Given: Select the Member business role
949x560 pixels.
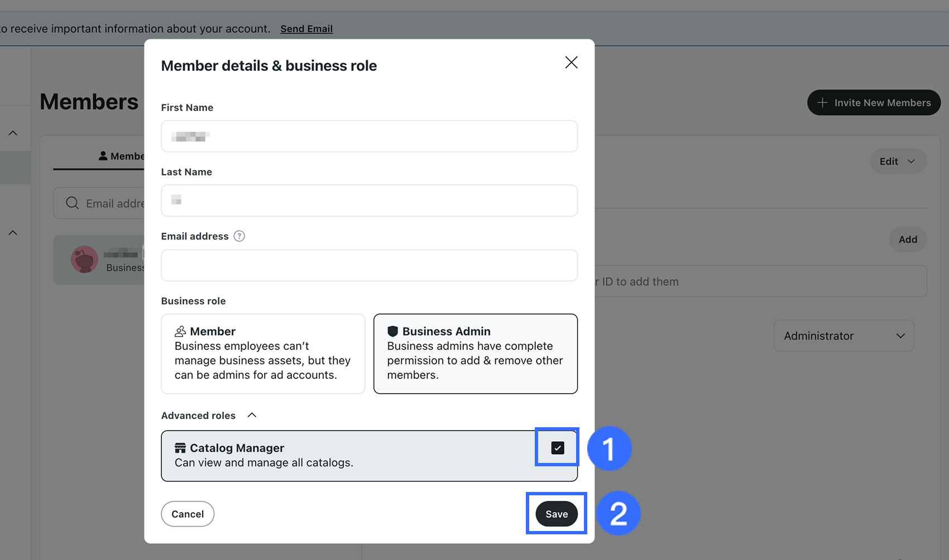Looking at the screenshot, I should click(263, 354).
